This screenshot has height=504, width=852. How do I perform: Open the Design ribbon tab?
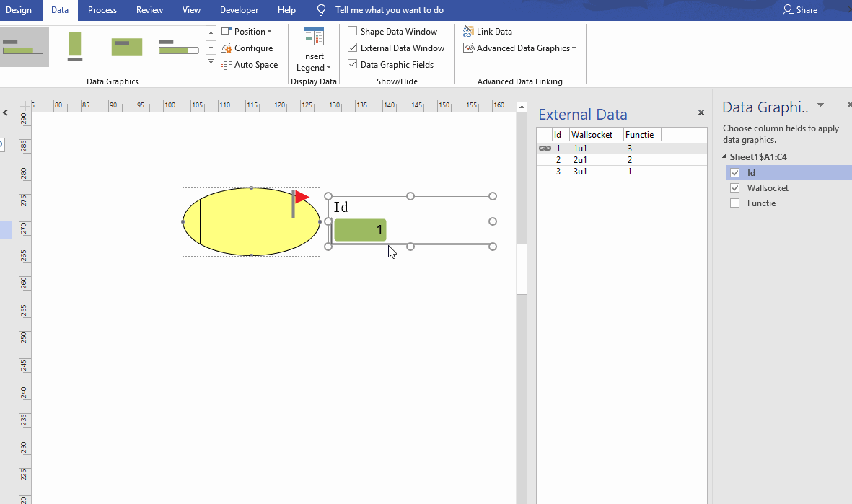(18, 10)
